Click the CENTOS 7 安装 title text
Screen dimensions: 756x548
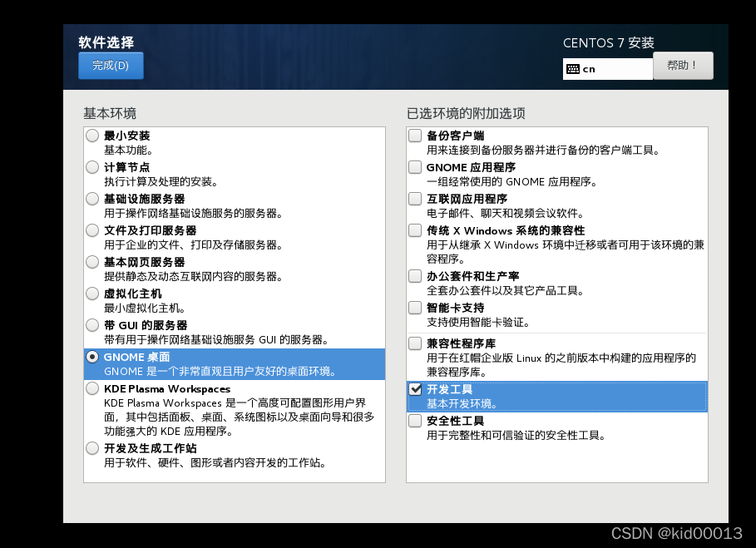(609, 43)
